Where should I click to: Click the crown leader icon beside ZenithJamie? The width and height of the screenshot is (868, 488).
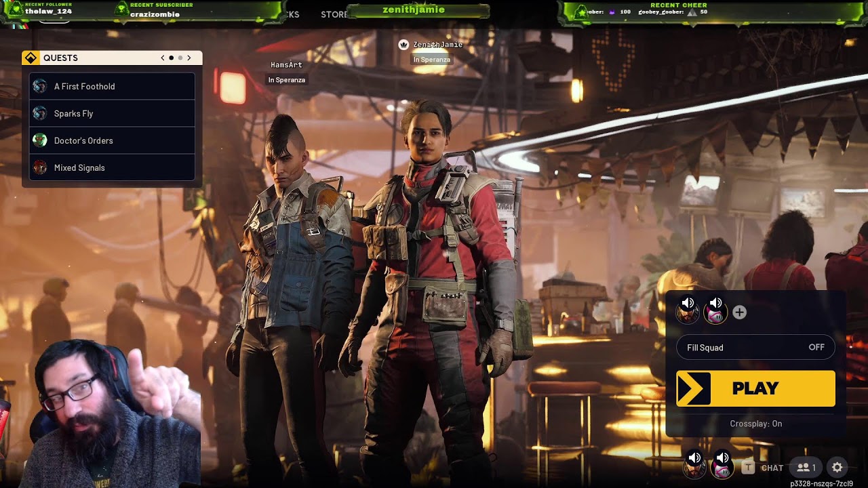point(403,45)
